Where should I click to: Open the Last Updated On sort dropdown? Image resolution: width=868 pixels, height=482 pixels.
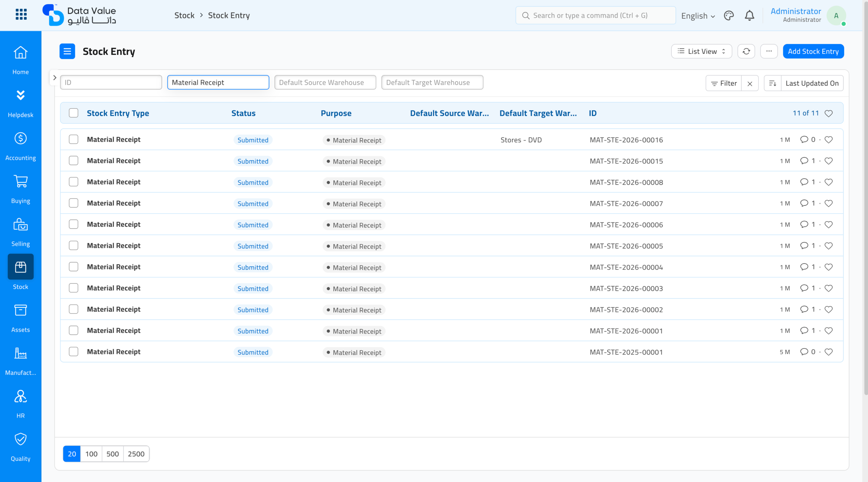[x=812, y=83]
